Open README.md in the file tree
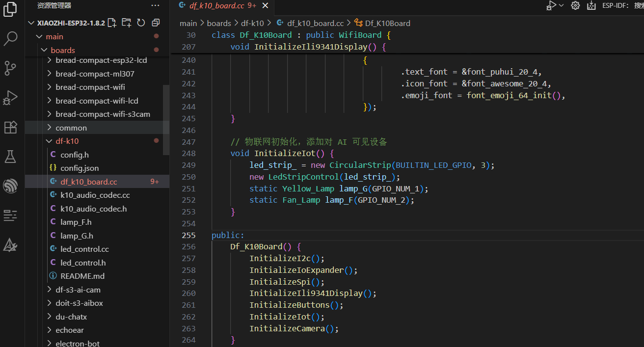644x347 pixels. click(82, 276)
